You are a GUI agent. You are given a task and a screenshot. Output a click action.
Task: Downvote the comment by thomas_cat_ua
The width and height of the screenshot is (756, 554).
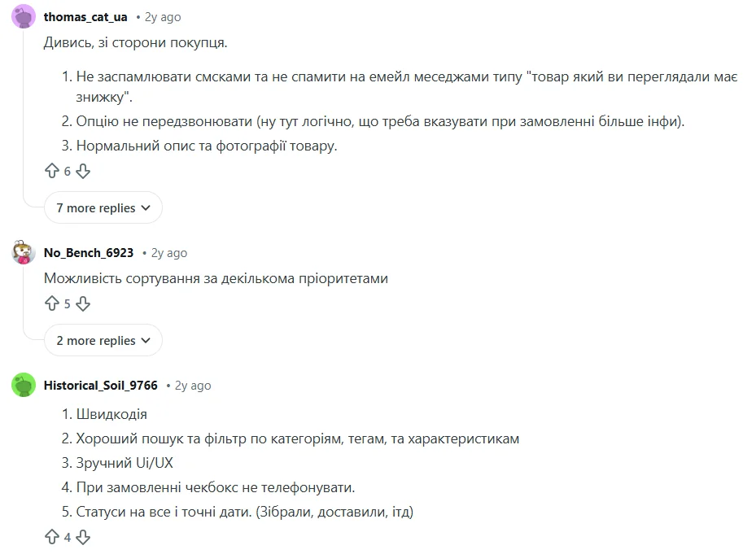pos(84,171)
